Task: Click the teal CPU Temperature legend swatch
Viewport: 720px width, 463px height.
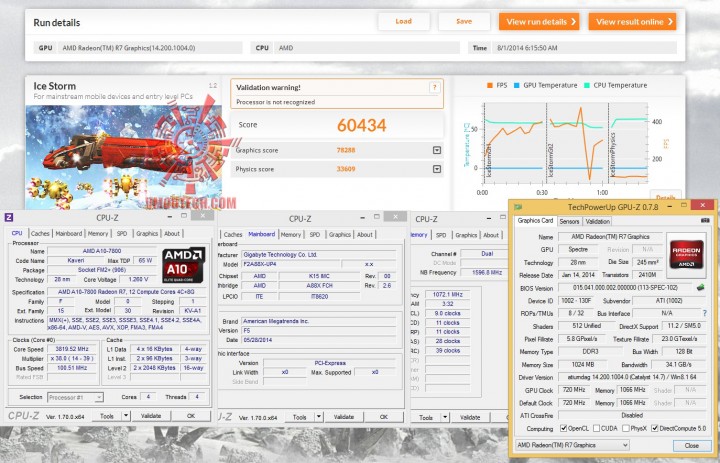Action: [x=587, y=85]
